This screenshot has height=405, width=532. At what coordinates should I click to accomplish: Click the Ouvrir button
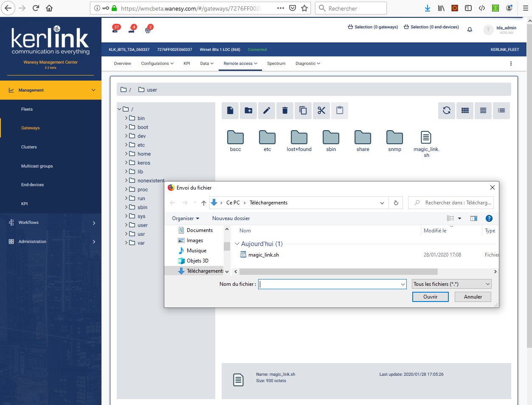(x=430, y=297)
